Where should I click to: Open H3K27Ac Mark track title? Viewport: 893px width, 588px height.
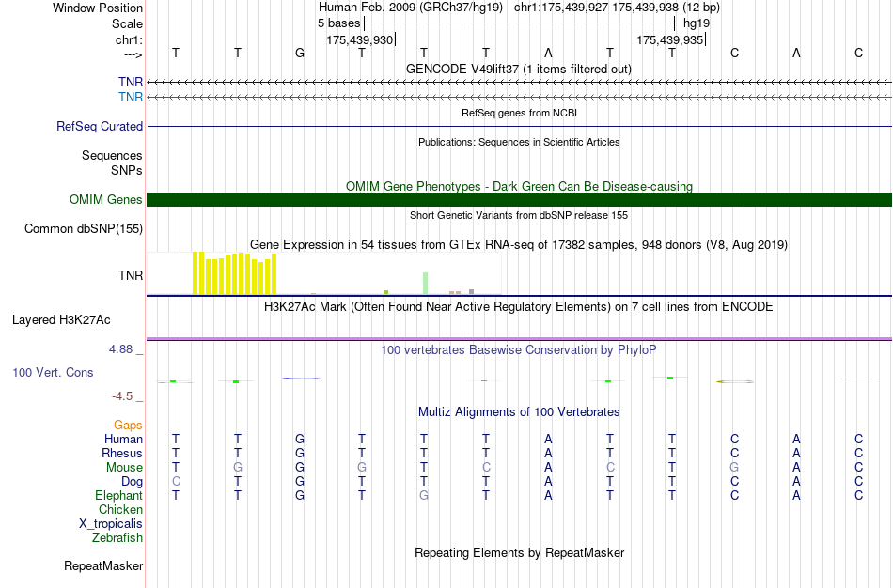[519, 307]
